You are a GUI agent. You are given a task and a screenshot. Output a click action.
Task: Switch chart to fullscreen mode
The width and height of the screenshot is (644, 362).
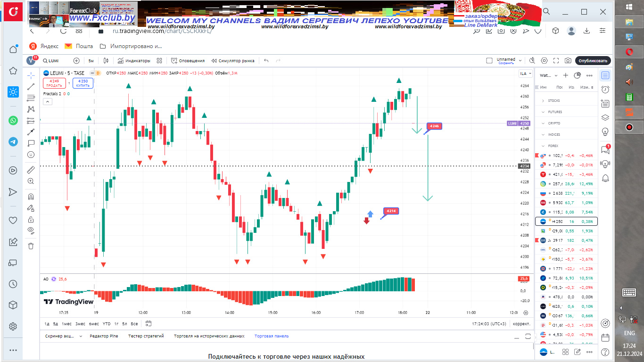pyautogui.click(x=556, y=61)
